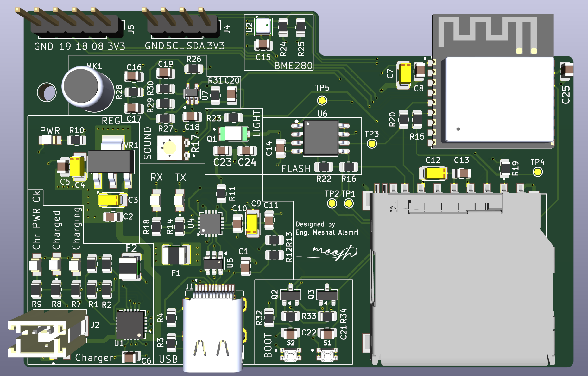This screenshot has height=376, width=588.
Task: Click the 'USB' silkscreen label
Action: pyautogui.click(x=168, y=359)
